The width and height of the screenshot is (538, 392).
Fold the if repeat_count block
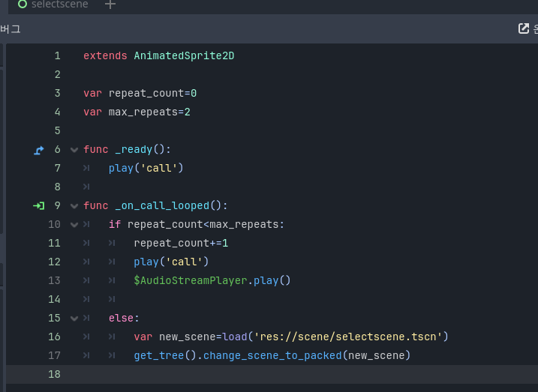point(74,225)
